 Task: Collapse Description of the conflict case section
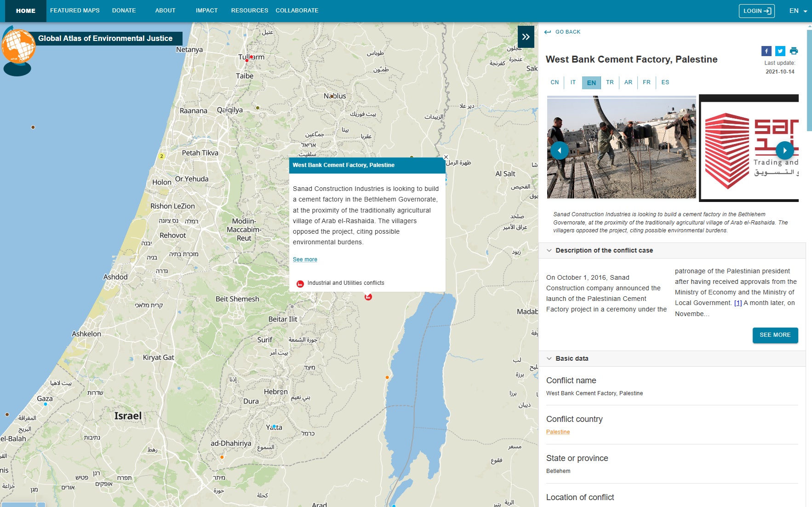pos(549,250)
